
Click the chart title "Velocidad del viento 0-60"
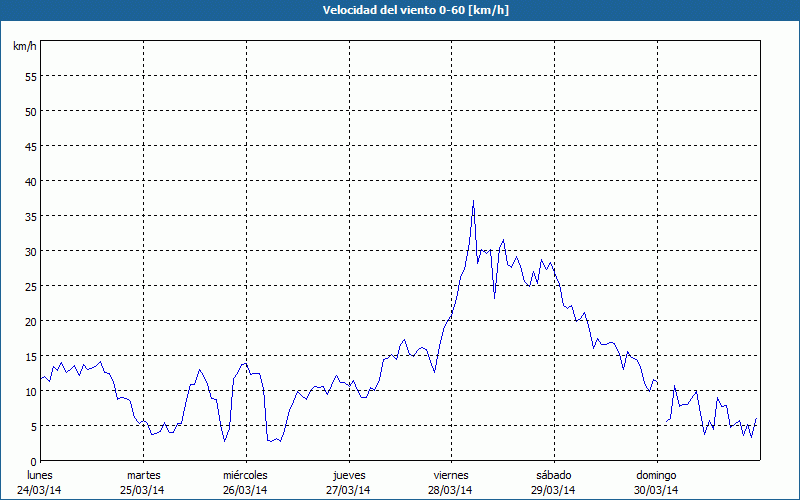(399, 10)
